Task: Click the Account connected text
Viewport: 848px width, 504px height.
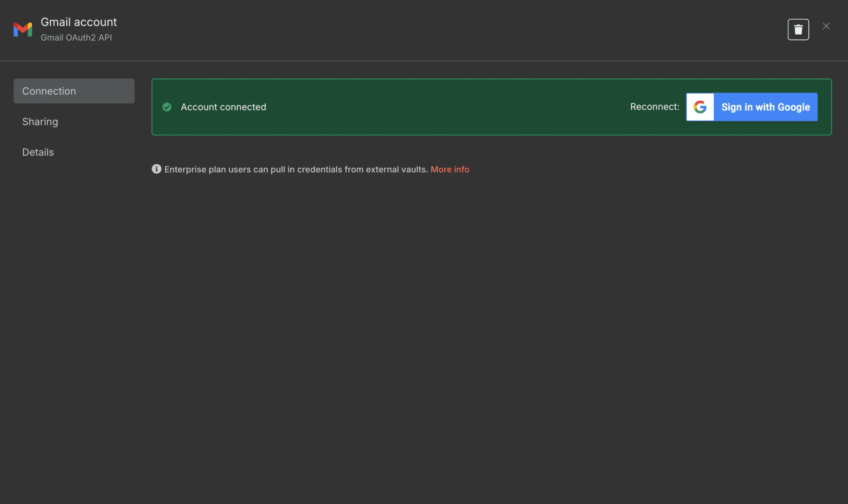Action: (223, 107)
